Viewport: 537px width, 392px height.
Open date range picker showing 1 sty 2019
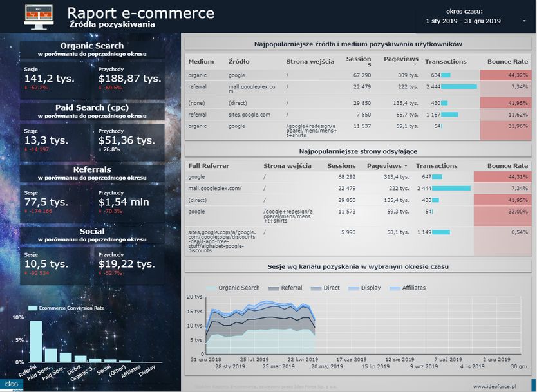464,21
